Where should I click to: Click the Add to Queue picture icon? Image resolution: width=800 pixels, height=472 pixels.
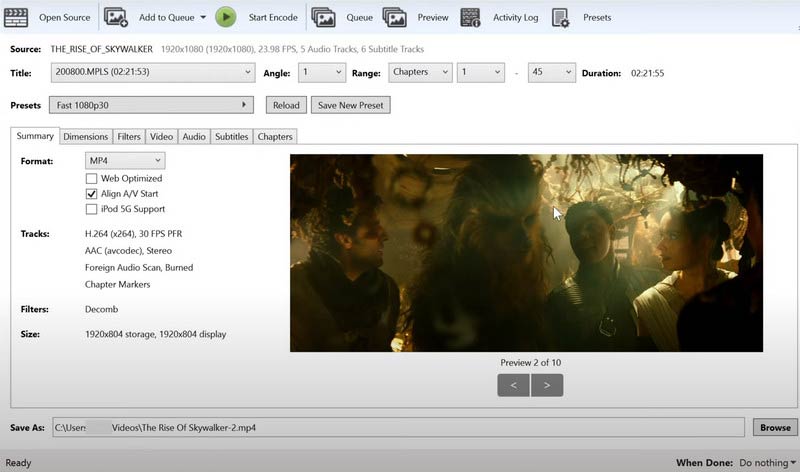pyautogui.click(x=116, y=17)
